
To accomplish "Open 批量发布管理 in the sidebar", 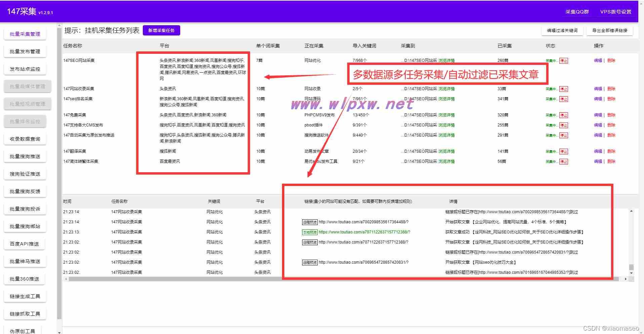I will click(x=25, y=51).
